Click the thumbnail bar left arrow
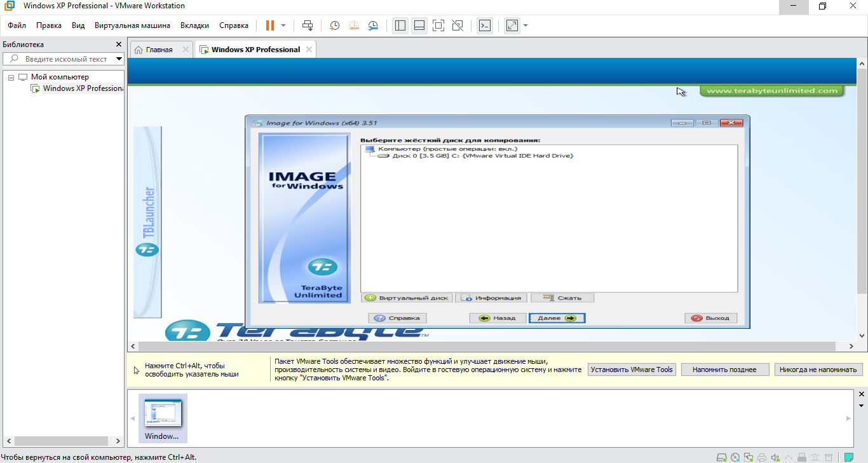Screen dimensions: 868x463 pos(133,418)
